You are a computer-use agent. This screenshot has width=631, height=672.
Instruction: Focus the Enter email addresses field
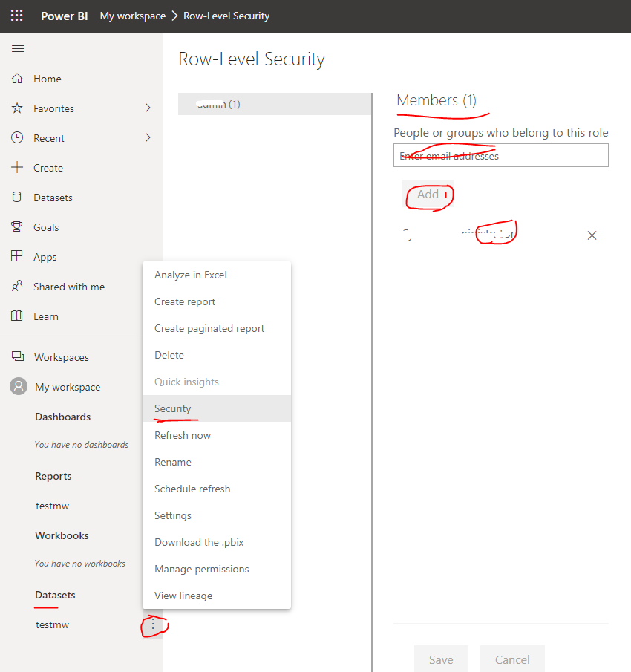pyautogui.click(x=501, y=155)
